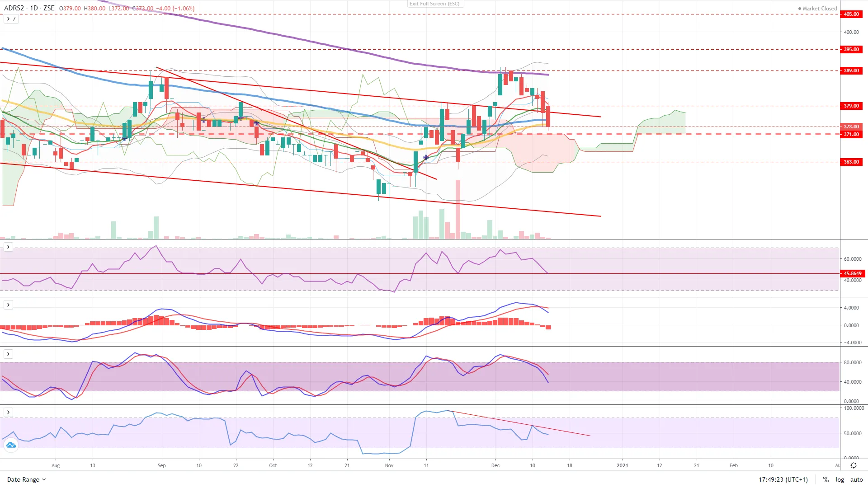Toggle percent scale mode
This screenshot has height=488, width=868.
826,479
